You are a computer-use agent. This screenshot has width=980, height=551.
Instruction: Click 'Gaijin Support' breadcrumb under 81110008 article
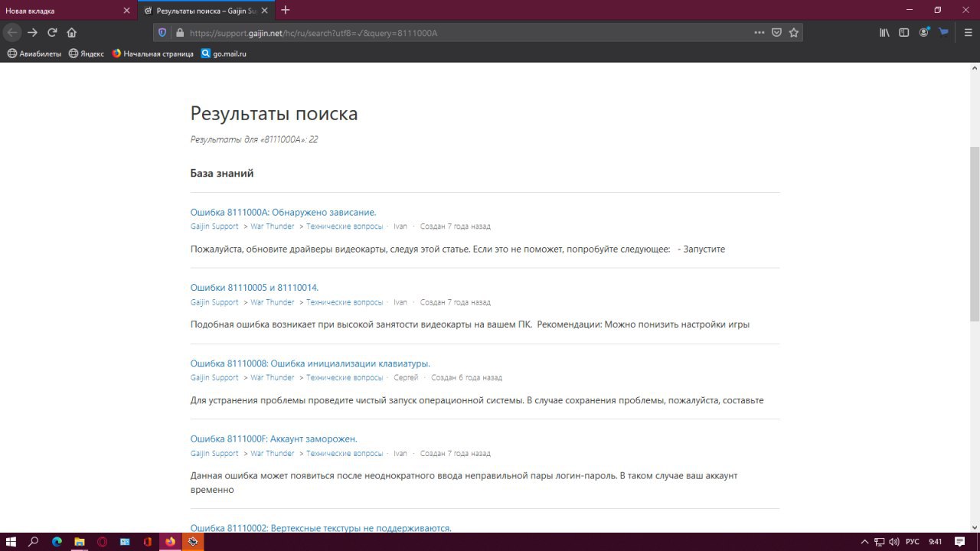[x=214, y=377]
